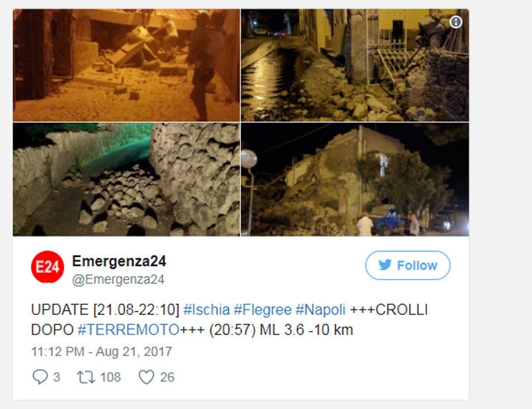The height and width of the screenshot is (409, 532).
Task: View the orange-lit collapsed rubble photo
Action: 126,65
